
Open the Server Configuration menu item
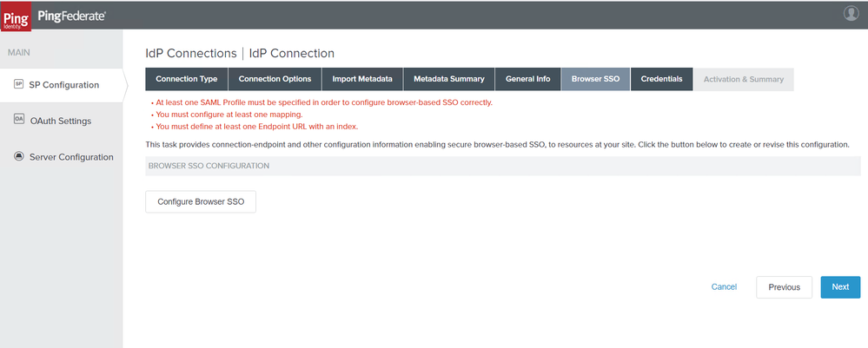coord(71,157)
